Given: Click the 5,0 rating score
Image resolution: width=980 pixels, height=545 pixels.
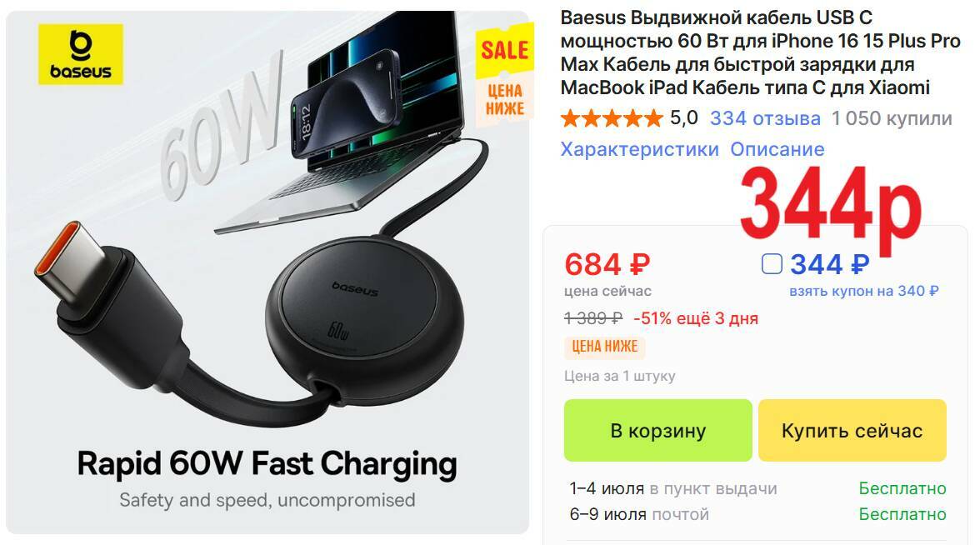Looking at the screenshot, I should tap(683, 118).
